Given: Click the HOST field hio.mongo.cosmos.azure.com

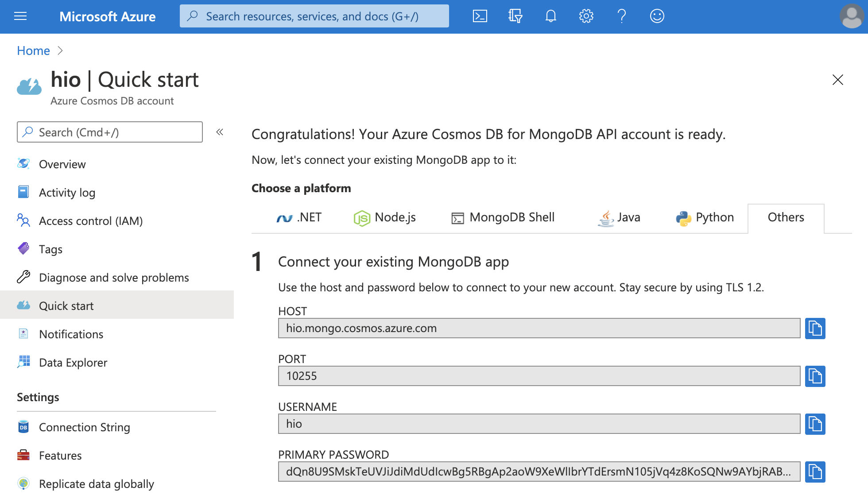Looking at the screenshot, I should (x=539, y=328).
